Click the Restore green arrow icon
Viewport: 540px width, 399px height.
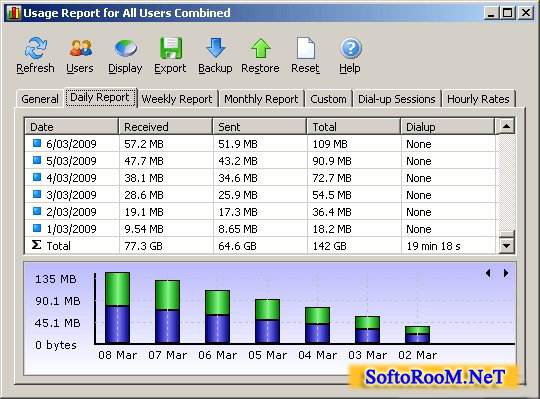261,48
